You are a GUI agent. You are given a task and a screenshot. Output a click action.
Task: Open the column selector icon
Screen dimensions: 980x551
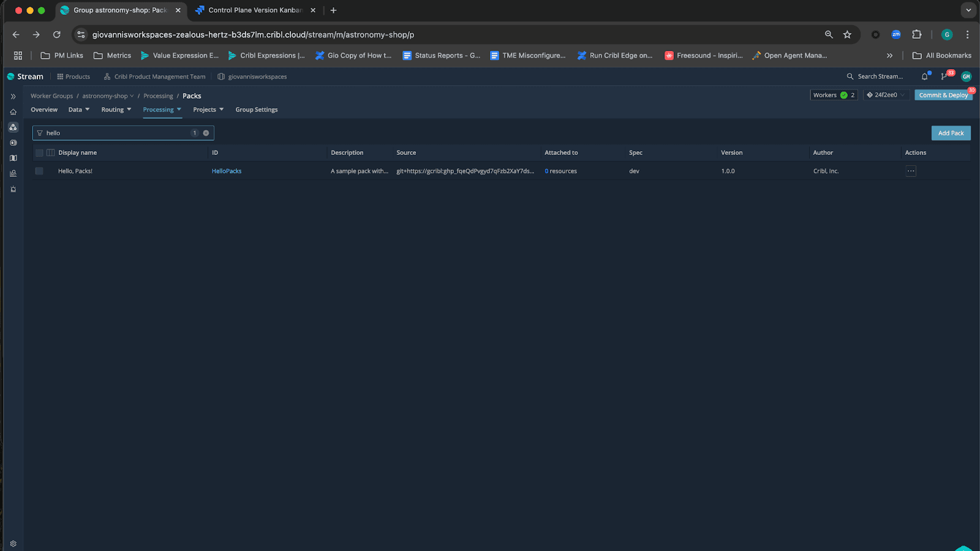51,153
